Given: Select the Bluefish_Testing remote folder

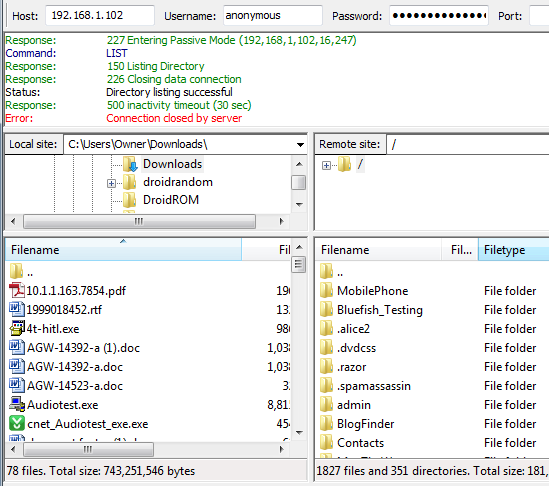Looking at the screenshot, I should click(380, 310).
